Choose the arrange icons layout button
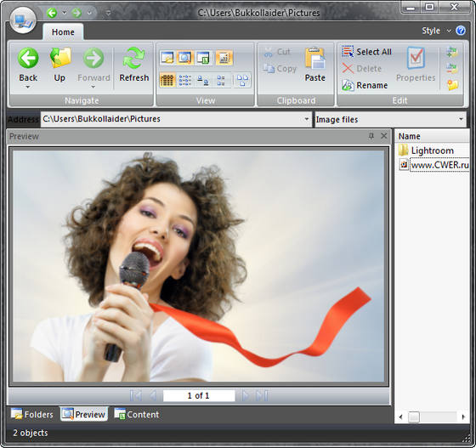This screenshot has width=476, height=448. pos(242,81)
